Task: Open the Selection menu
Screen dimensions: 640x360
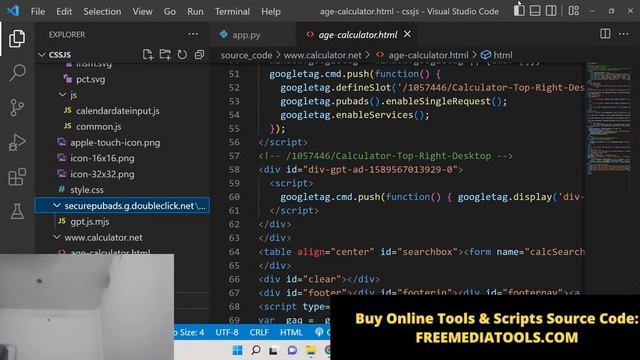Action: [x=102, y=11]
